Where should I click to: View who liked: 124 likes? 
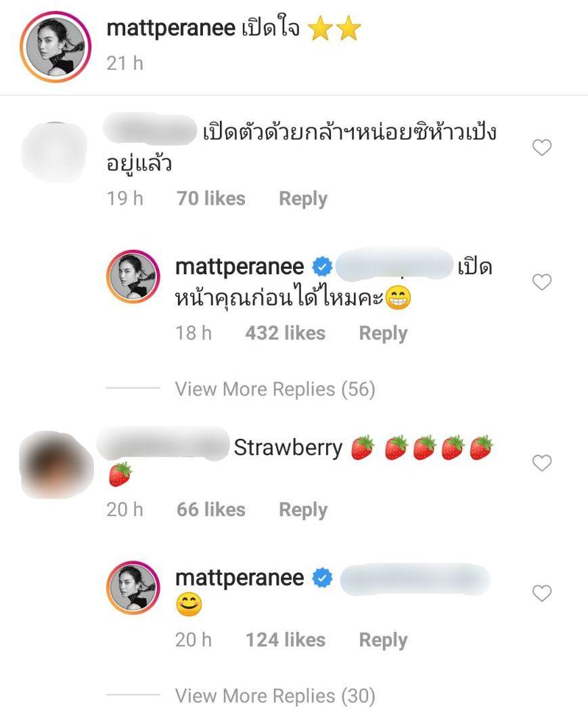tap(285, 640)
